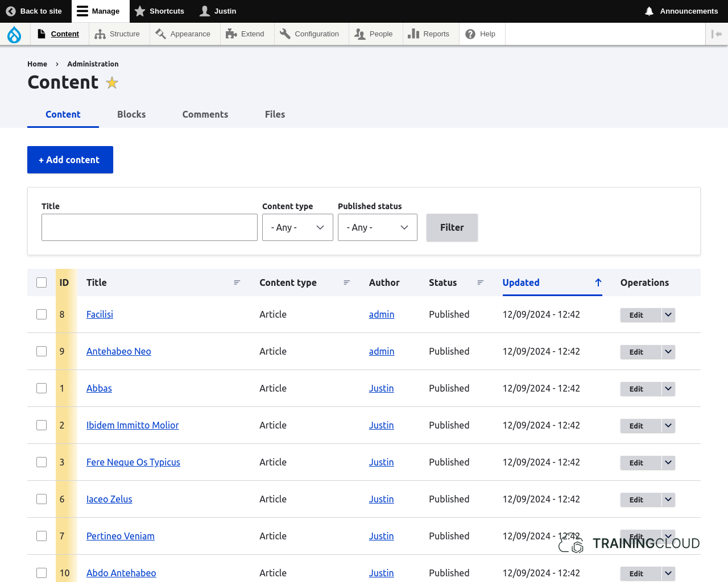Open the Content type filter dropdown

tap(297, 227)
